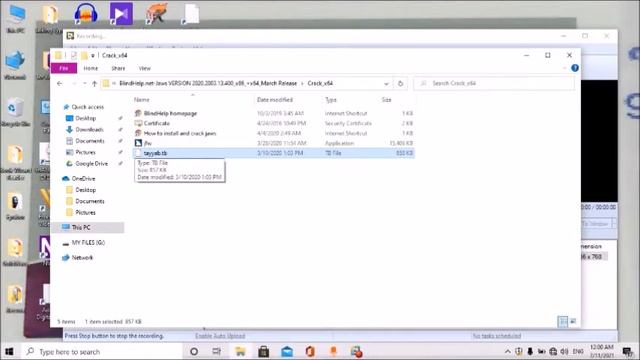Screen dimensions: 640x360
Task: Open recent locations dropdown arrow
Action: (x=84, y=83)
